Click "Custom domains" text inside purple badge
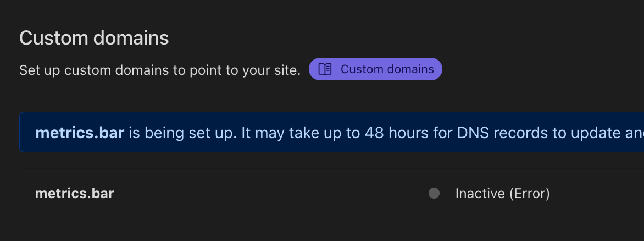 tap(387, 69)
